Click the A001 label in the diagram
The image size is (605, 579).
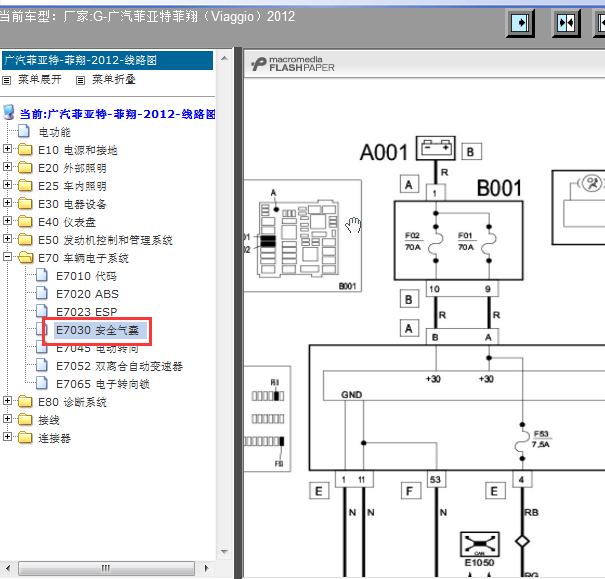[384, 152]
